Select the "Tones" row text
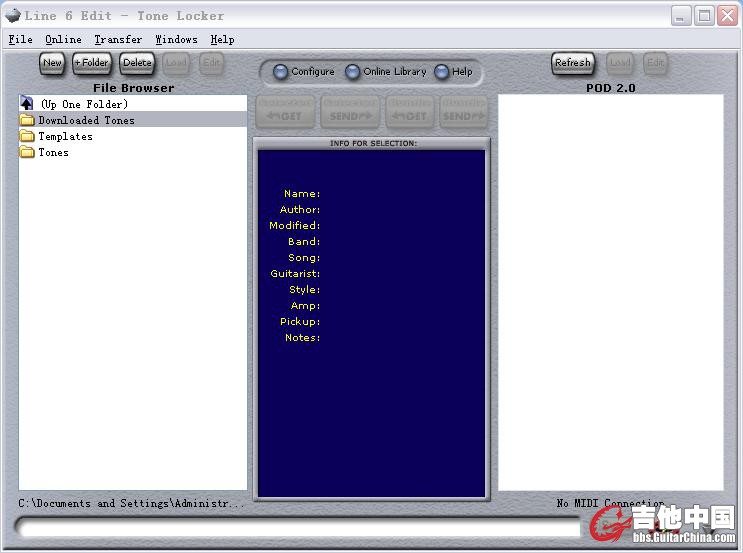Image resolution: width=743 pixels, height=553 pixels. (54, 153)
